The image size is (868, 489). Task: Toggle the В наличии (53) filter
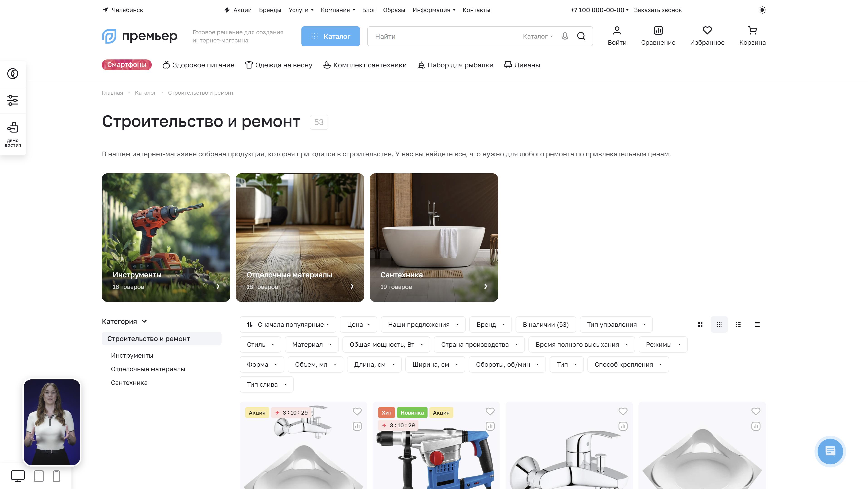545,324
